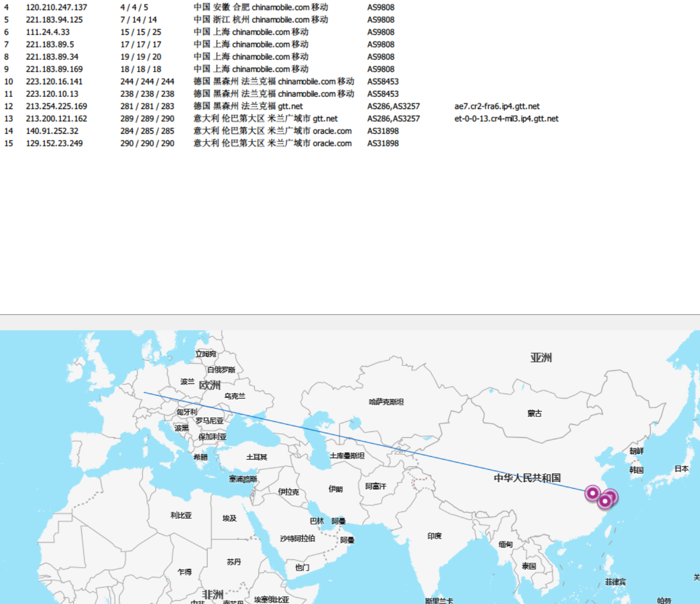
Task: Click final hop IP 129.152.23.249
Action: (54, 143)
